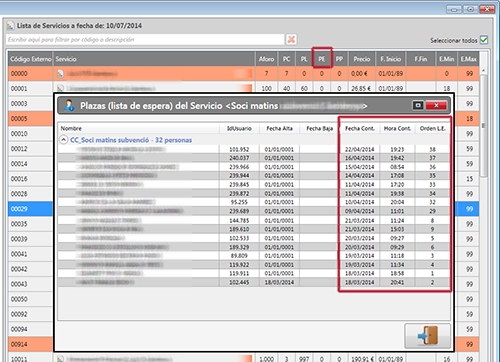This screenshot has height=362, width=500.
Task: Click the PE column header
Action: [322, 59]
